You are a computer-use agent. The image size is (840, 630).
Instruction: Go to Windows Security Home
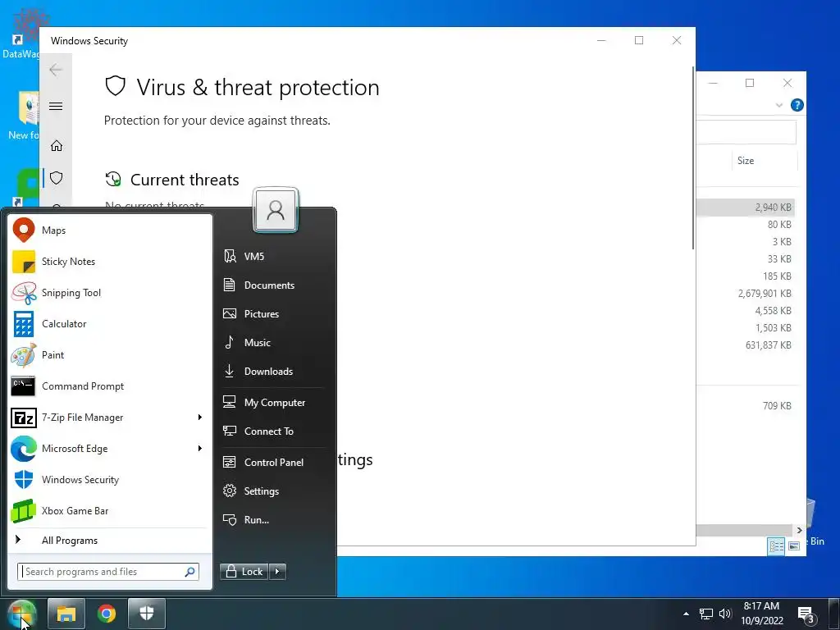click(x=57, y=146)
